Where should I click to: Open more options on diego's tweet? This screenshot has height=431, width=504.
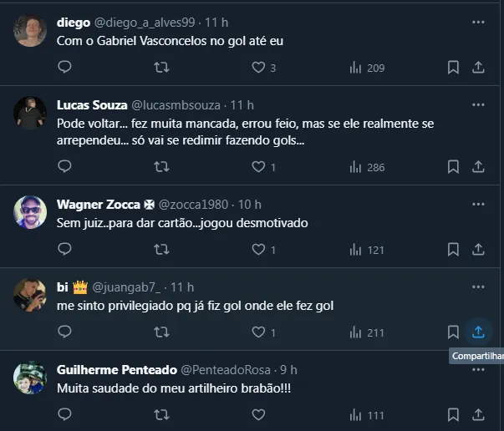coord(478,23)
